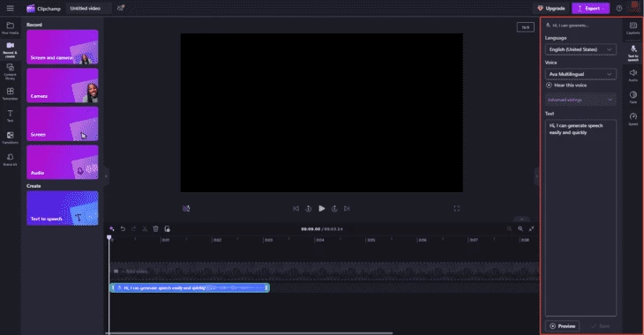Open Your media sidebar tab
Image resolution: width=644 pixels, height=335 pixels.
(11, 28)
